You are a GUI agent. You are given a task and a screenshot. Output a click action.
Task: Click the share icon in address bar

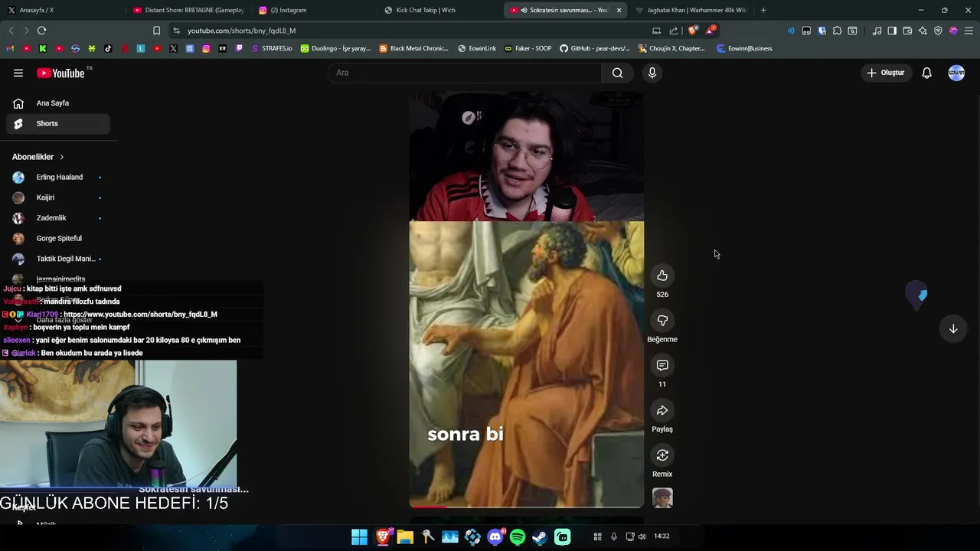pyautogui.click(x=674, y=31)
